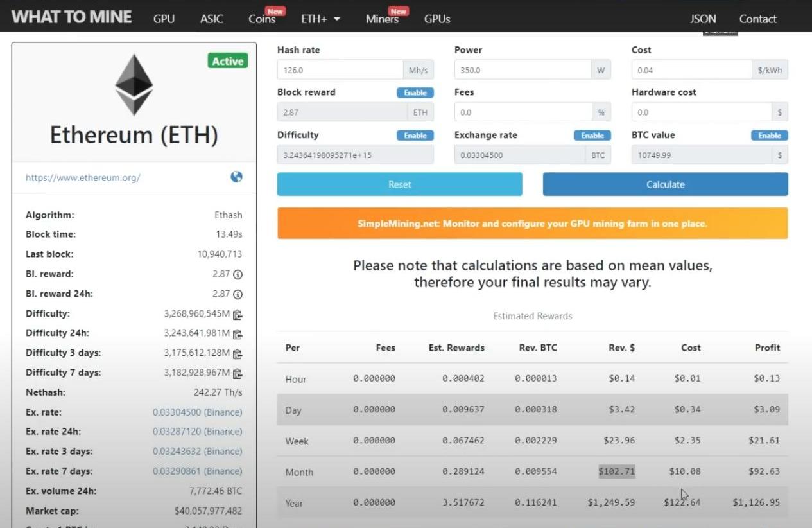Viewport: 812px width, 528px height.
Task: Click the Last block value 10,940,713
Action: click(220, 254)
